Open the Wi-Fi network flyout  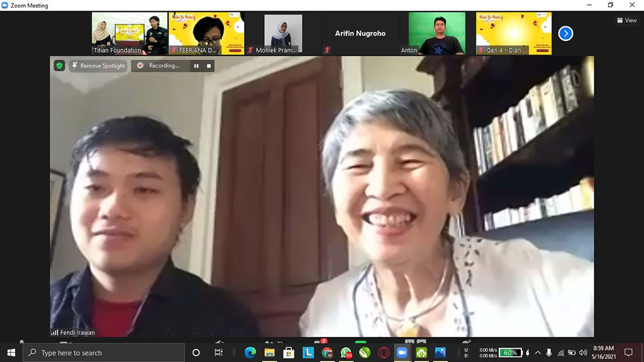click(x=560, y=353)
